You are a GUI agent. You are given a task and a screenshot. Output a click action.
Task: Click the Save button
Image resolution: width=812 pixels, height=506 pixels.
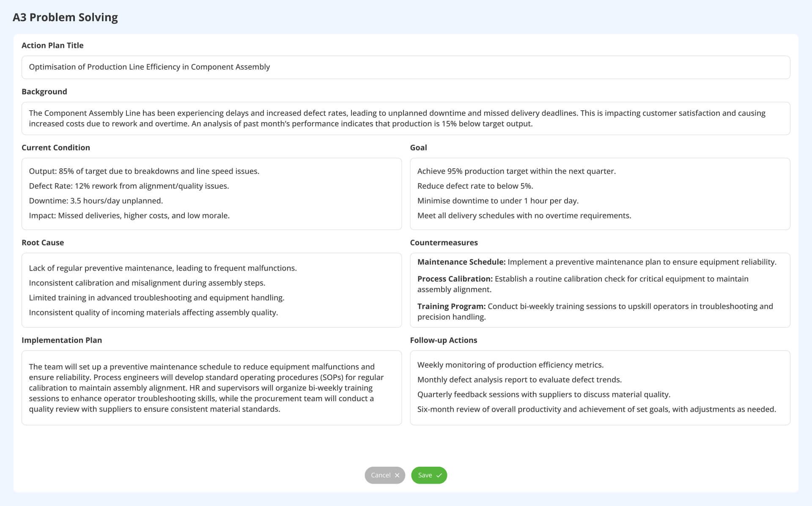point(429,475)
